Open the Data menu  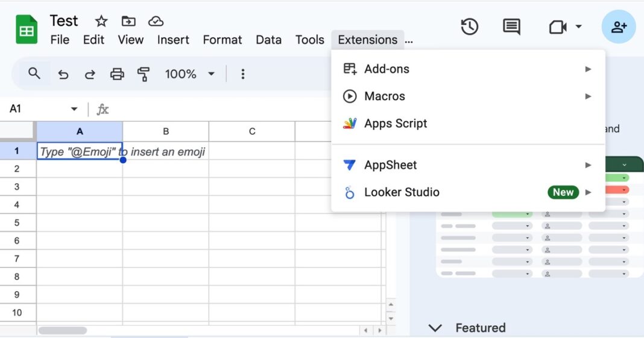(x=268, y=40)
